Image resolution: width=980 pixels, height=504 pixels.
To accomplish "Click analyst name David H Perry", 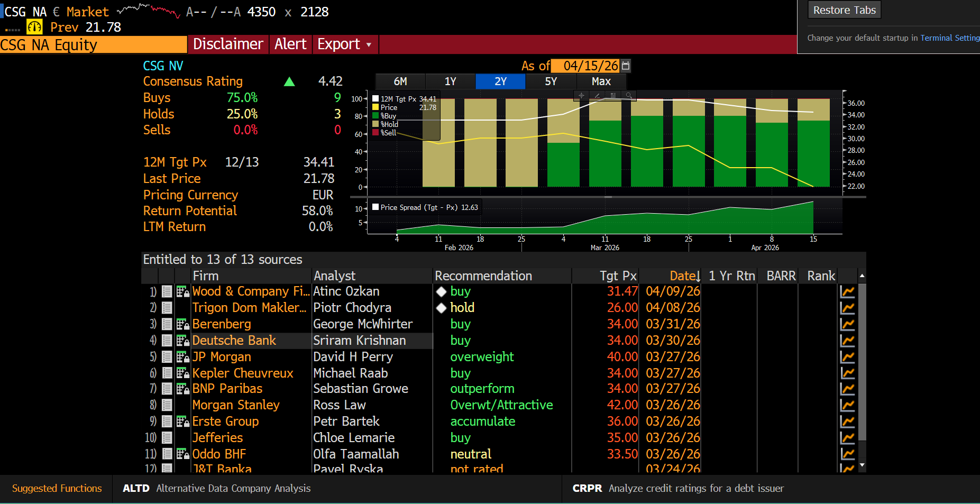I will click(353, 357).
